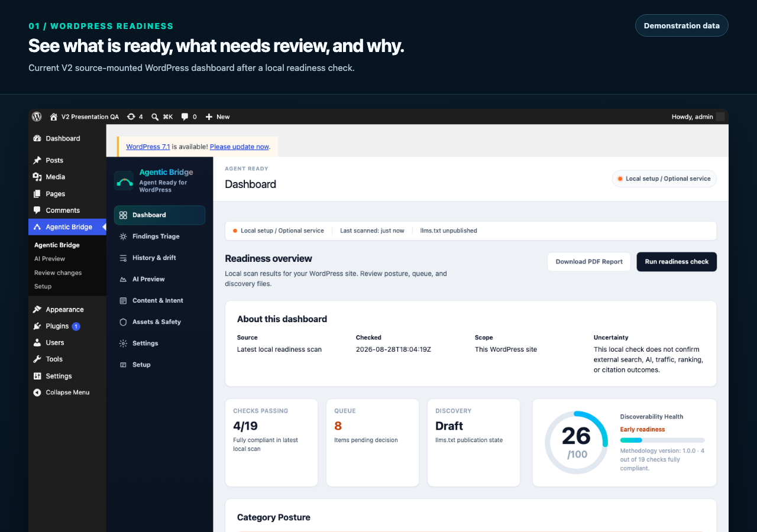Select Review changes in the submenu

pyautogui.click(x=58, y=273)
